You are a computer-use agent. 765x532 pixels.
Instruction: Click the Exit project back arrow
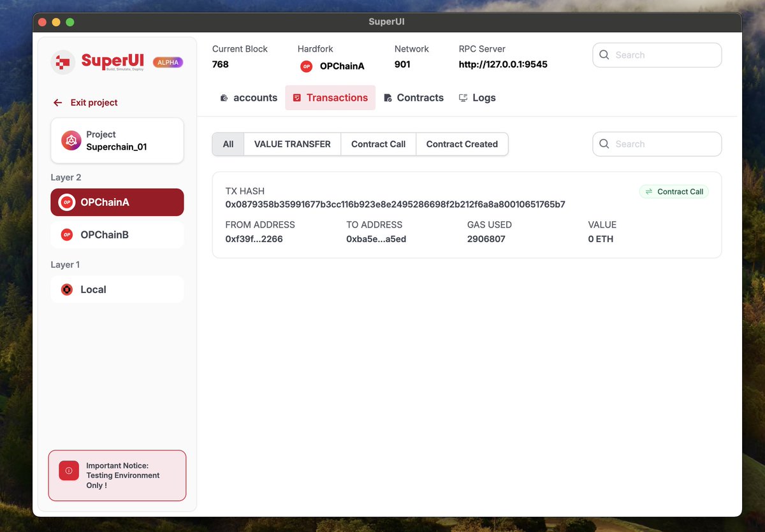tap(58, 103)
